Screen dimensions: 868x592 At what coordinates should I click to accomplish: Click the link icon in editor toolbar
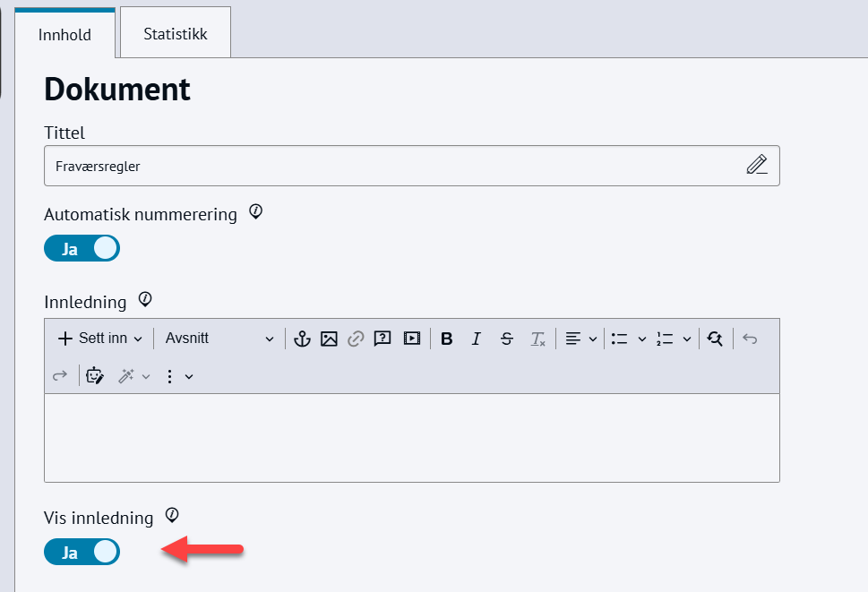coord(356,339)
